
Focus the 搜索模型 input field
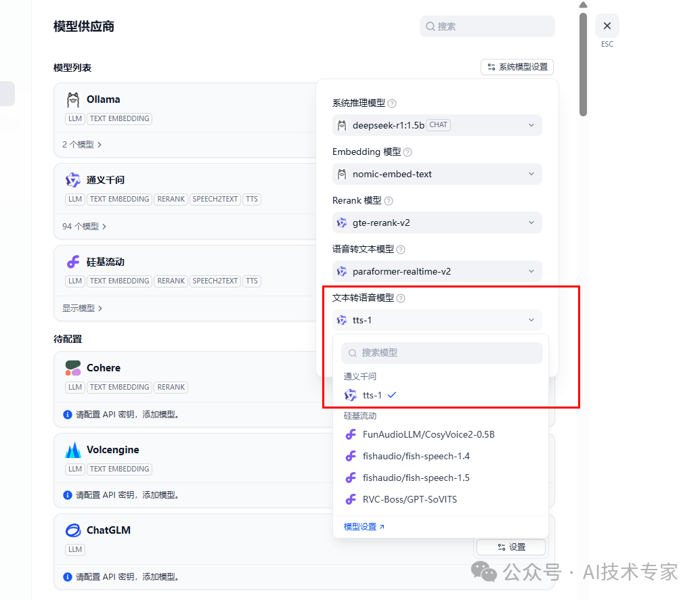tap(442, 353)
